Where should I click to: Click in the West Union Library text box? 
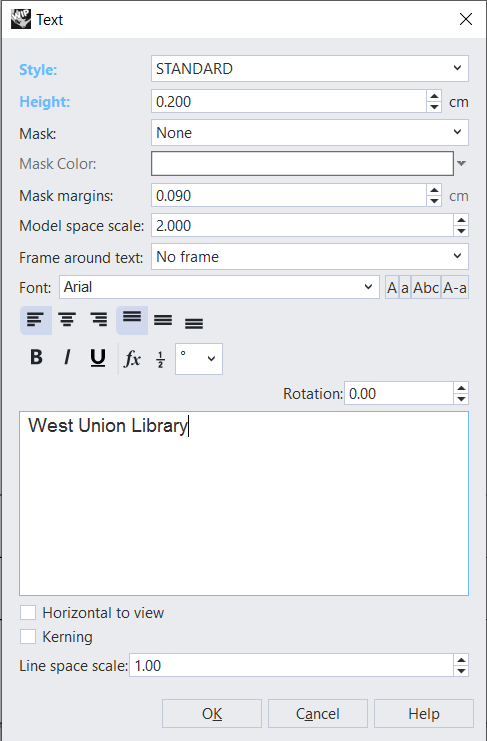[x=244, y=503]
